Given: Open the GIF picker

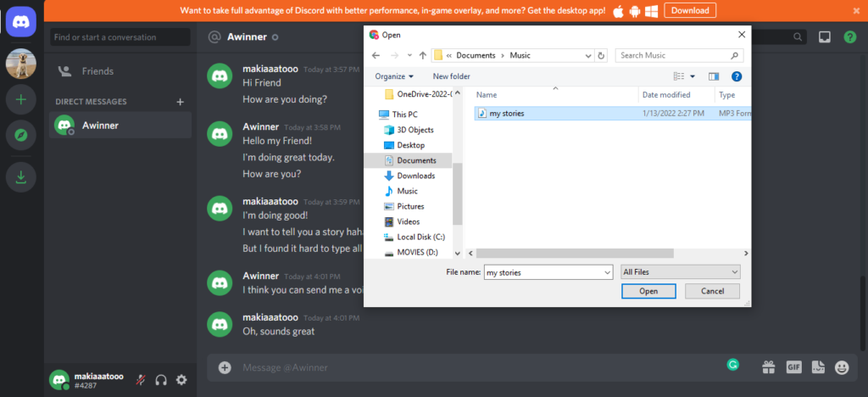Looking at the screenshot, I should pyautogui.click(x=793, y=367).
